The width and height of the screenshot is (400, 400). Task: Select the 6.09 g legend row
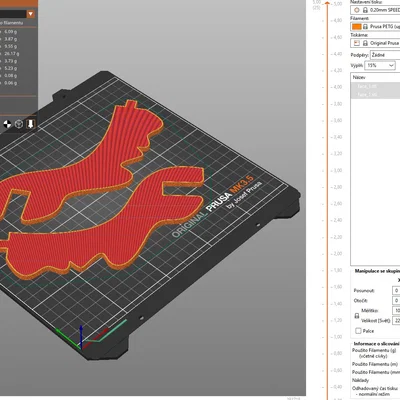click(10, 32)
